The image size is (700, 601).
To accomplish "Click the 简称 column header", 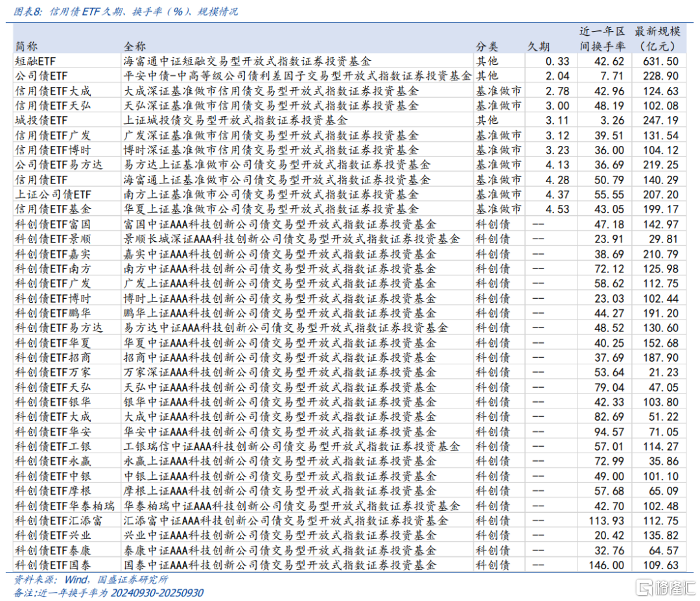I will pyautogui.click(x=27, y=47).
